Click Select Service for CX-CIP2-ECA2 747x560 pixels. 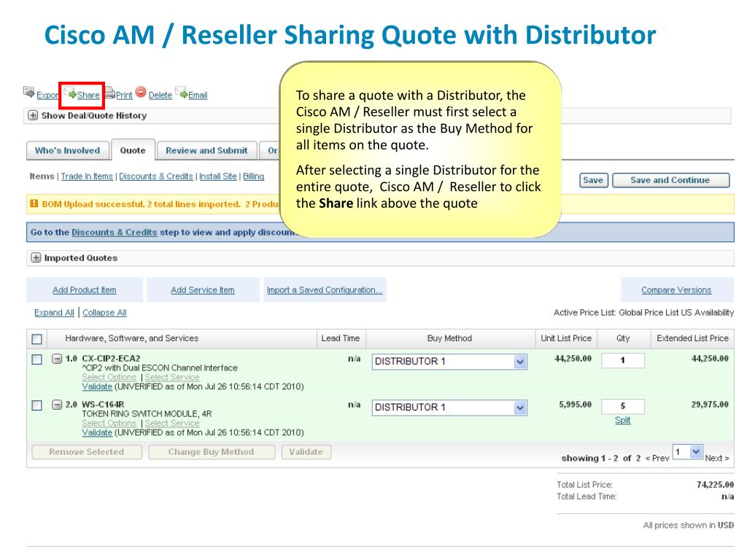[172, 377]
